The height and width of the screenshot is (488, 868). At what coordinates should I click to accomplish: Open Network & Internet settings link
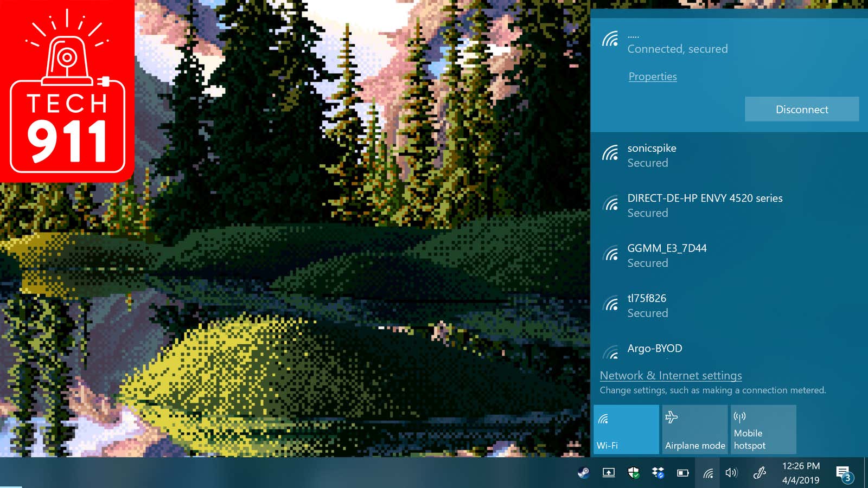671,375
